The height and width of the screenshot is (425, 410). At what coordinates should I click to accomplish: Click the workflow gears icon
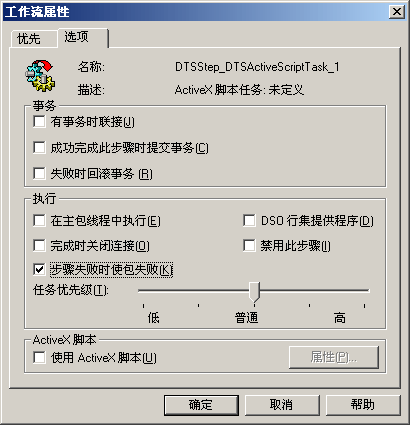[x=40, y=76]
